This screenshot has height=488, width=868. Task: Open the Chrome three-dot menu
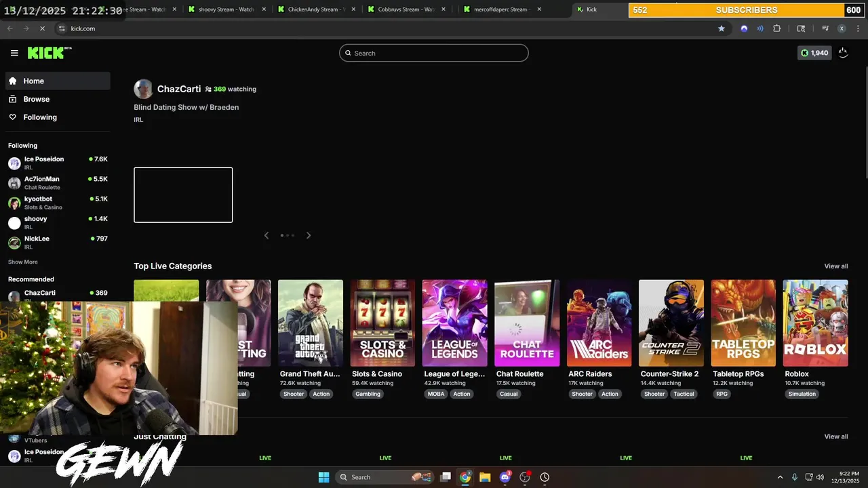click(x=859, y=28)
